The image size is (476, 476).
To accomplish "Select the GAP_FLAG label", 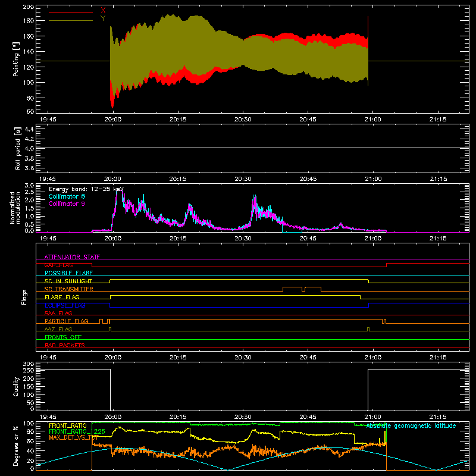I will (x=59, y=265).
